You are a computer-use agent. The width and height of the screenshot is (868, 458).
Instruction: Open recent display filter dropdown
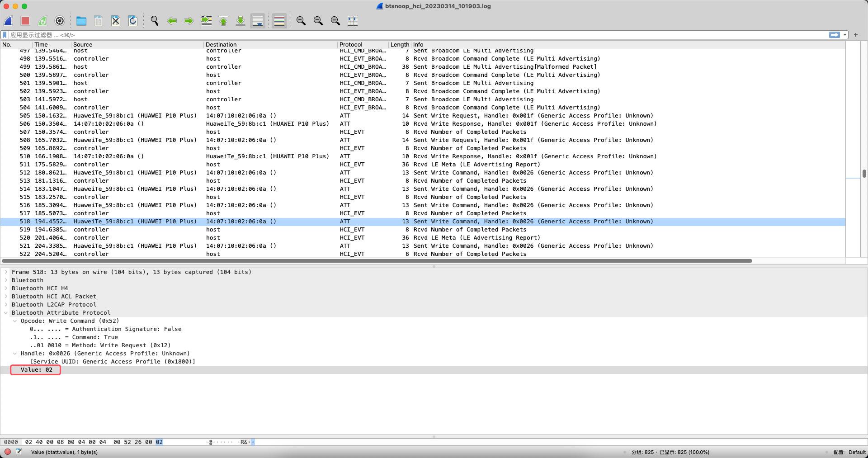pyautogui.click(x=844, y=35)
